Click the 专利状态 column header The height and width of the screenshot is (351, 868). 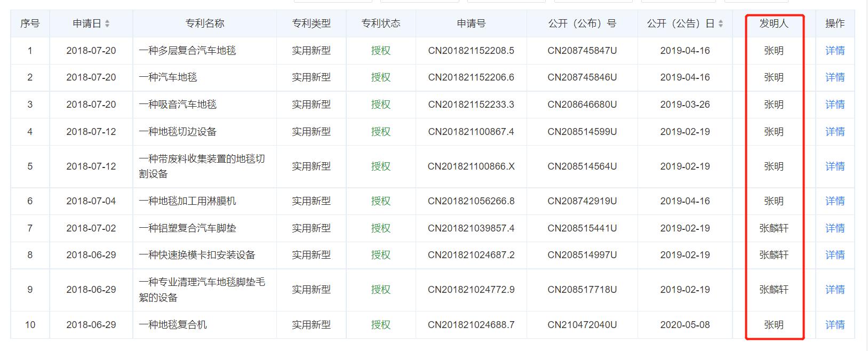click(x=381, y=23)
